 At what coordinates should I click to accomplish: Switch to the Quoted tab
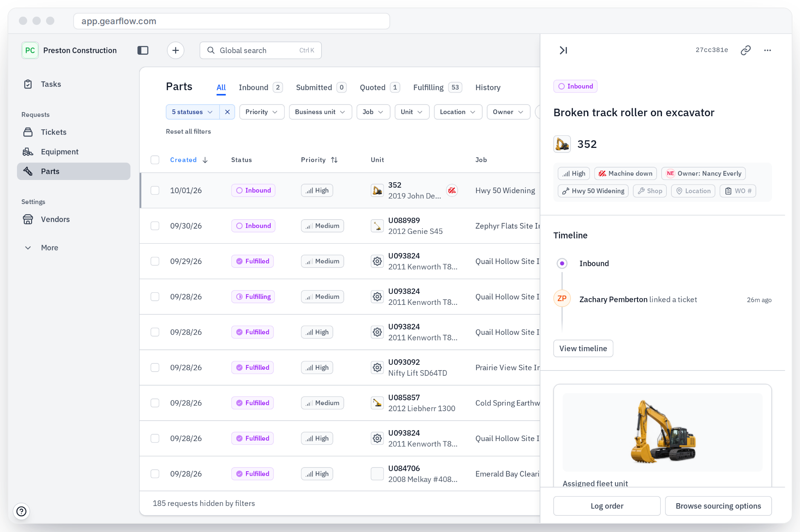click(x=380, y=88)
